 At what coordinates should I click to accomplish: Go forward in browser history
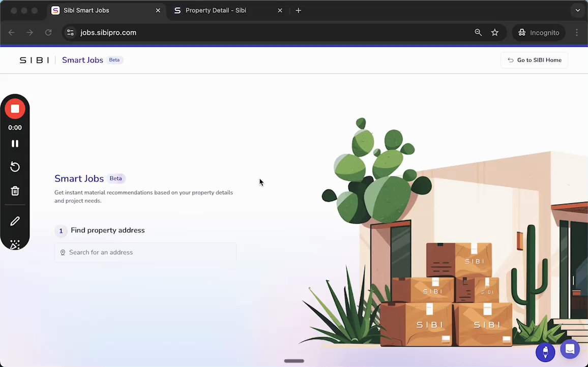coord(30,33)
